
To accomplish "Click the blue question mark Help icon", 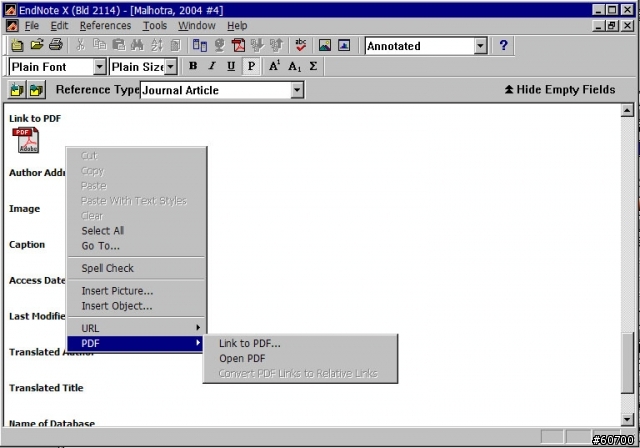I will (503, 45).
